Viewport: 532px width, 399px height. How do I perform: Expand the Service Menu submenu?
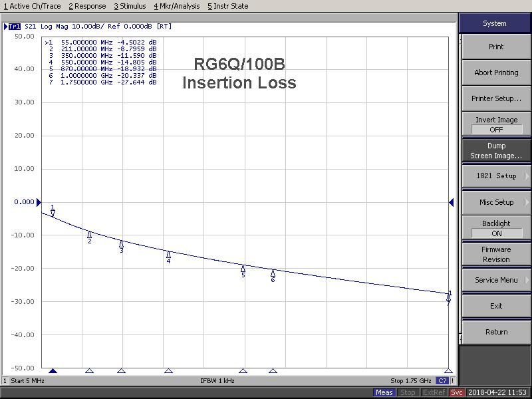pos(496,280)
